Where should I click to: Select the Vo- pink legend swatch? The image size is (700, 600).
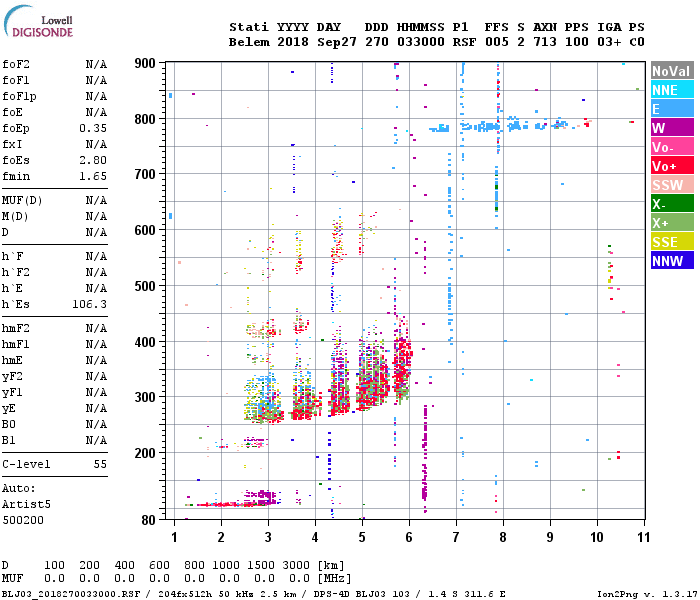[x=672, y=147]
